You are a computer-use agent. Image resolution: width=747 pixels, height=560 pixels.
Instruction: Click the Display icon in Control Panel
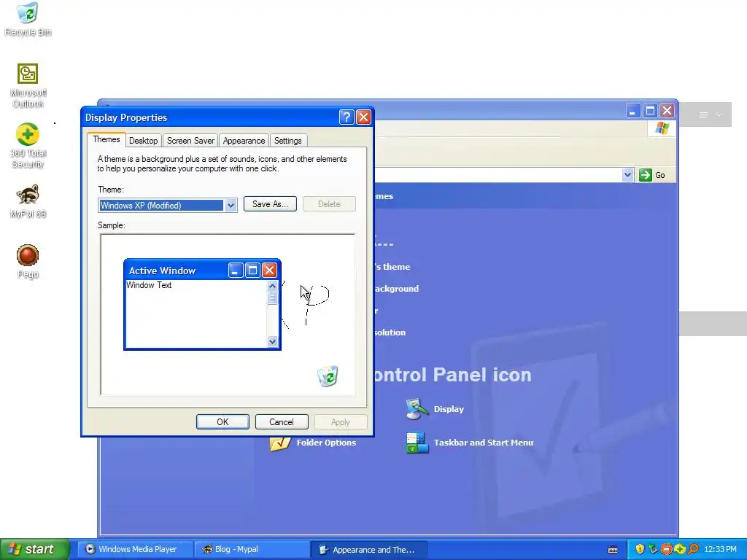coord(417,409)
